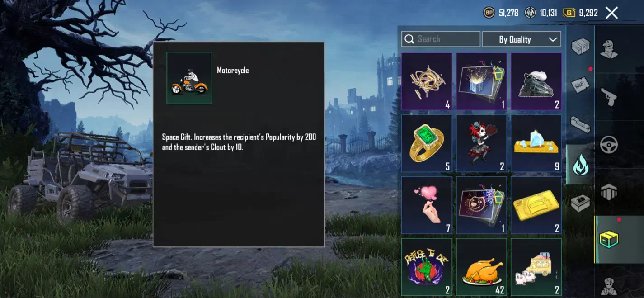
Task: Select the ice crystals on gold tray item
Action: tap(536, 143)
